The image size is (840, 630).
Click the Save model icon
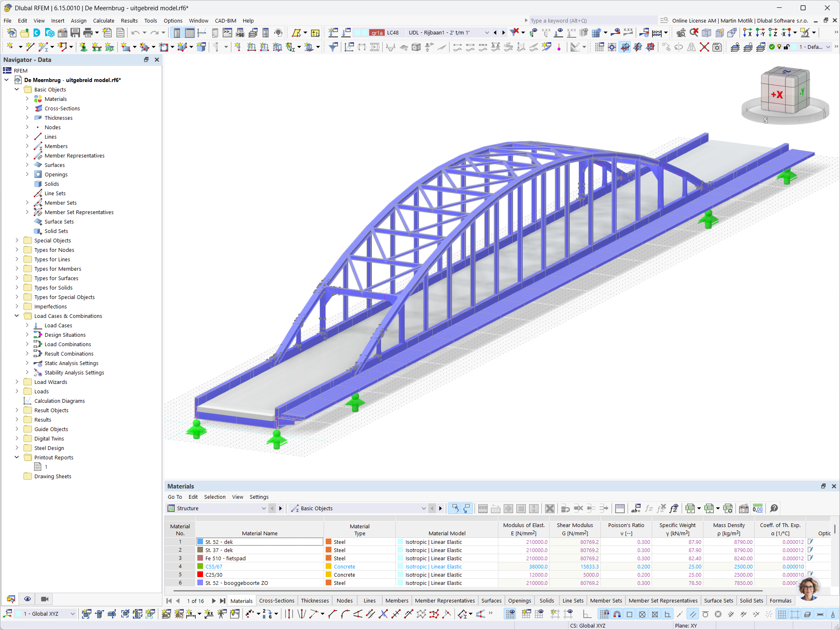(x=75, y=33)
